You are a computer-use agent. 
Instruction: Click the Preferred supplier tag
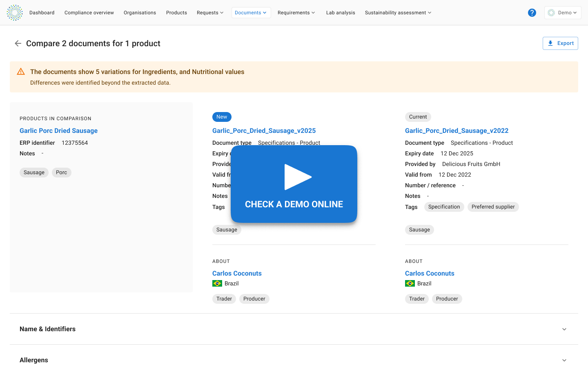click(x=493, y=207)
